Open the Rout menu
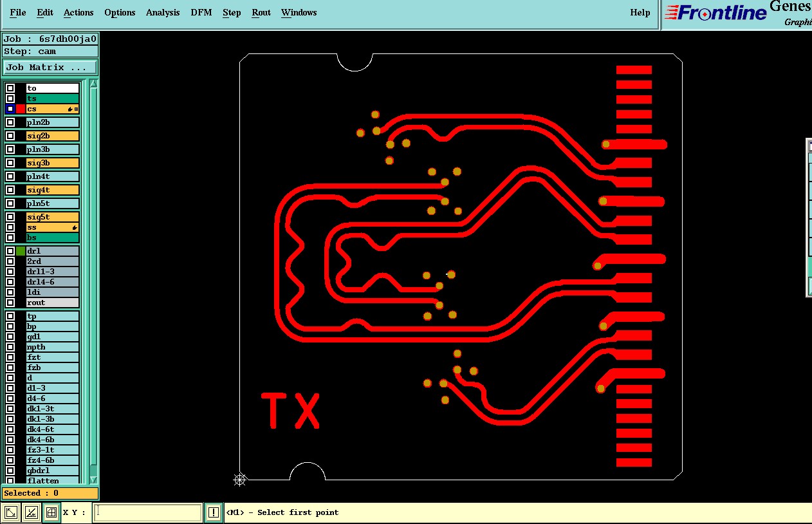This screenshot has height=524, width=812. (x=261, y=12)
